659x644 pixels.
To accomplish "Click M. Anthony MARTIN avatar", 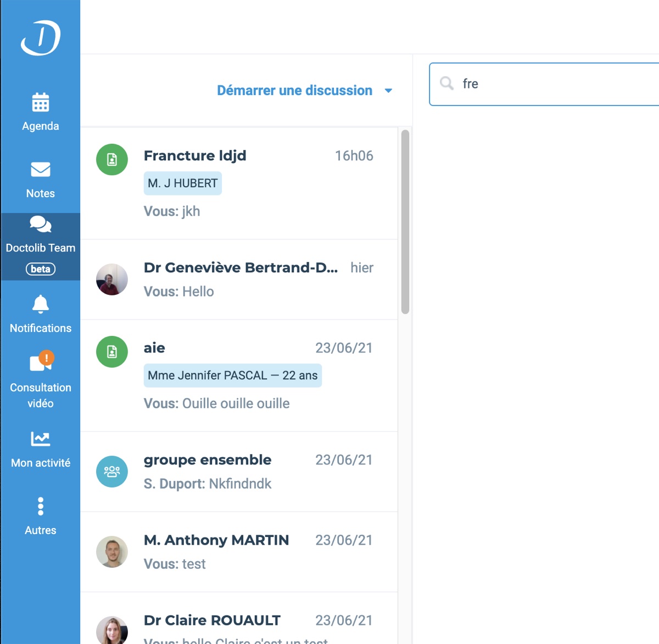I will tap(112, 552).
